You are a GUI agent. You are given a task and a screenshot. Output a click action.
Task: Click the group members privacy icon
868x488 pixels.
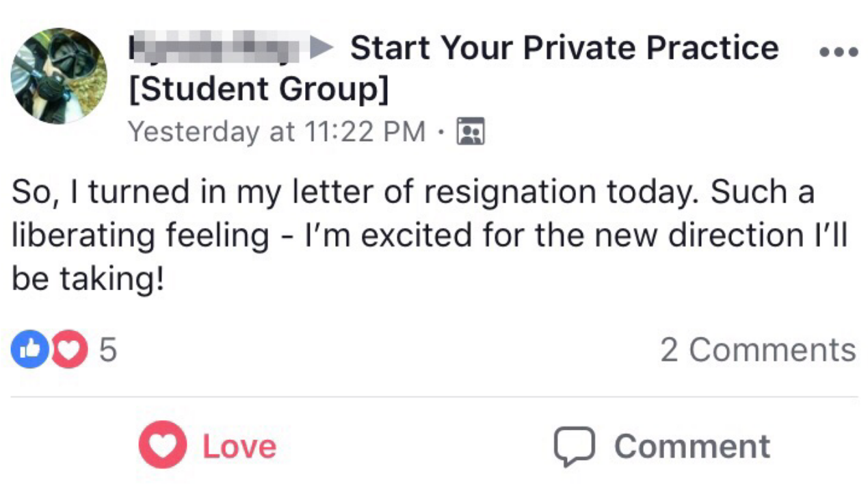click(470, 131)
